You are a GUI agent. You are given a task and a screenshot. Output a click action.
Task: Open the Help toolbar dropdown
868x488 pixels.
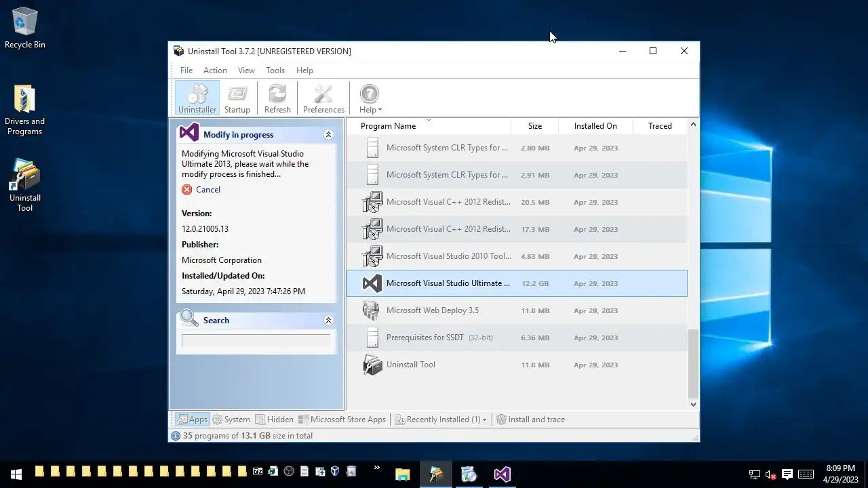point(370,98)
